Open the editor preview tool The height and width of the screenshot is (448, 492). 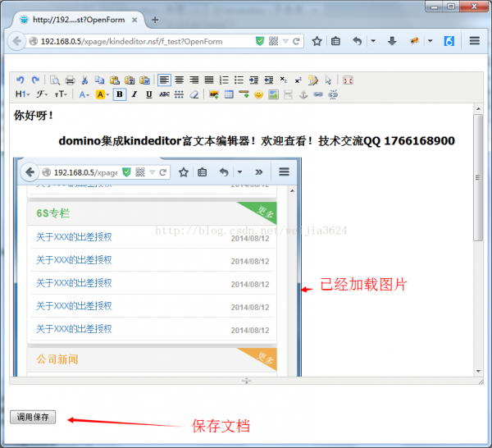pyautogui.click(x=55, y=80)
